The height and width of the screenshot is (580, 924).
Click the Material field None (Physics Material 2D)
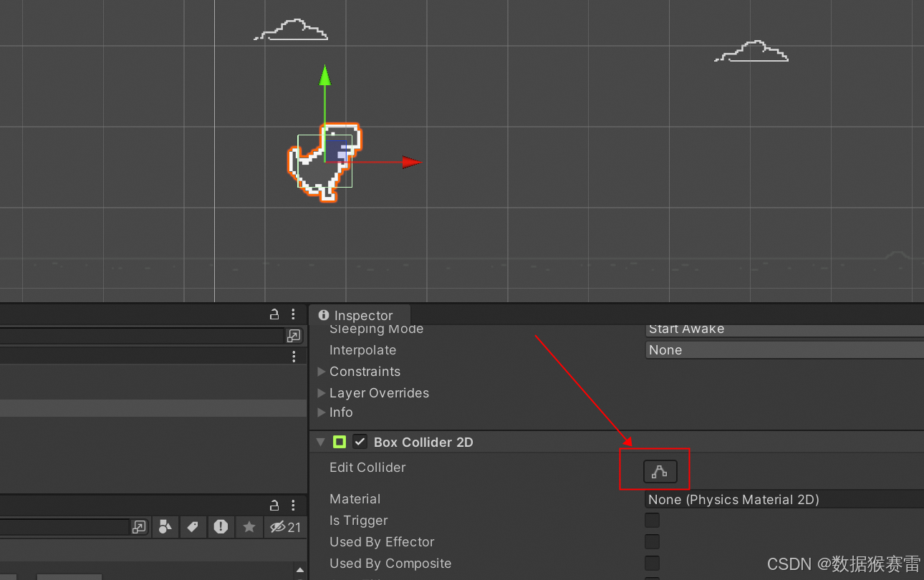pos(784,500)
